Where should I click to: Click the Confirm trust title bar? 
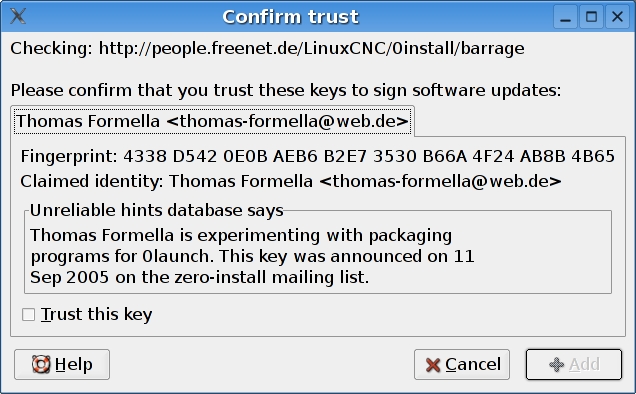click(290, 17)
